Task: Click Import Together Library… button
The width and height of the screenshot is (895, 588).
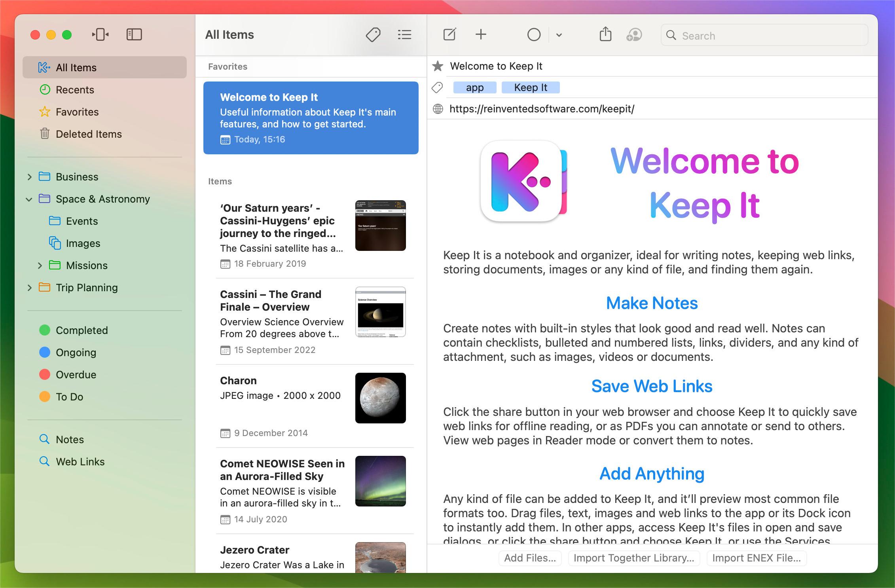Action: pyautogui.click(x=634, y=558)
